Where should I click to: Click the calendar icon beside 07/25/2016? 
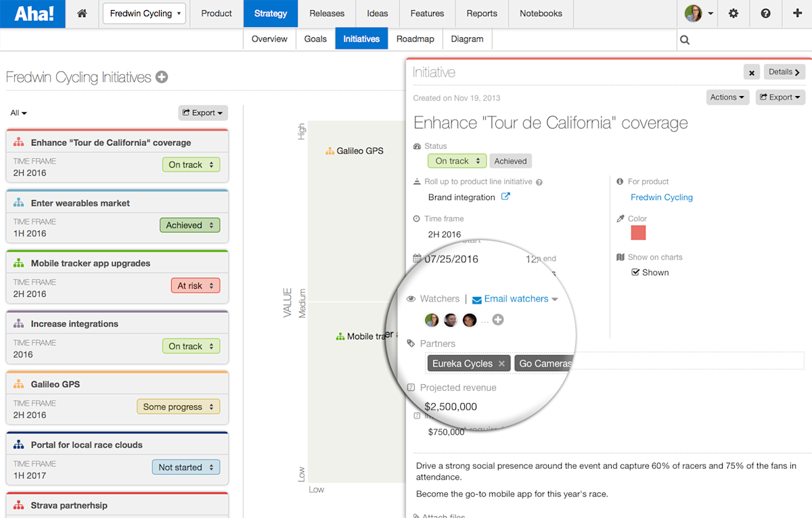click(417, 258)
